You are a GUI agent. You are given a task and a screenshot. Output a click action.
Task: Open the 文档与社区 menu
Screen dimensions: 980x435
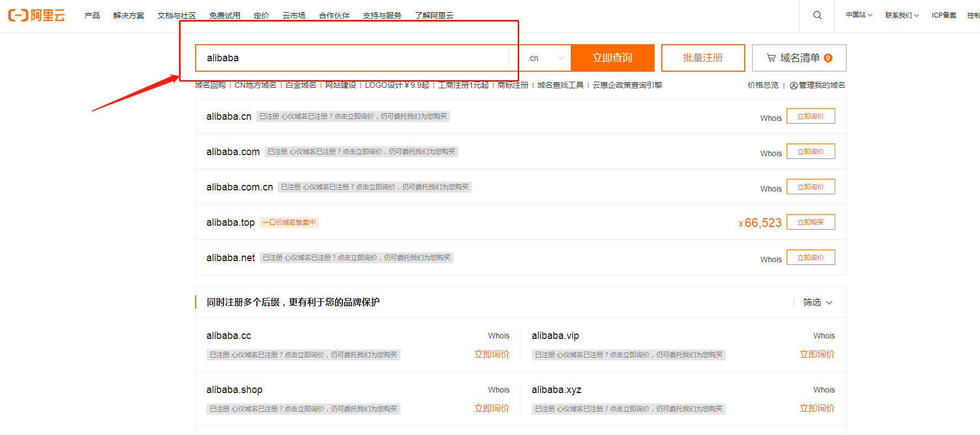177,15
